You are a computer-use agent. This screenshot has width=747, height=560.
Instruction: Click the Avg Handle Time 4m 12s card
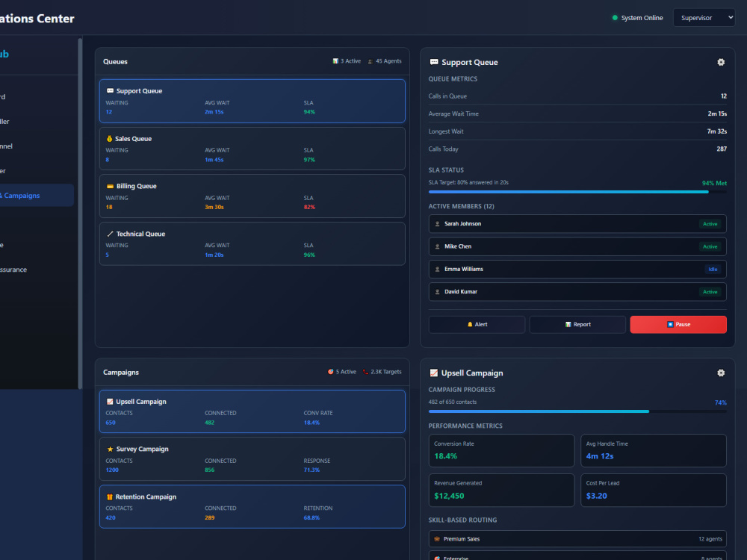coord(654,450)
